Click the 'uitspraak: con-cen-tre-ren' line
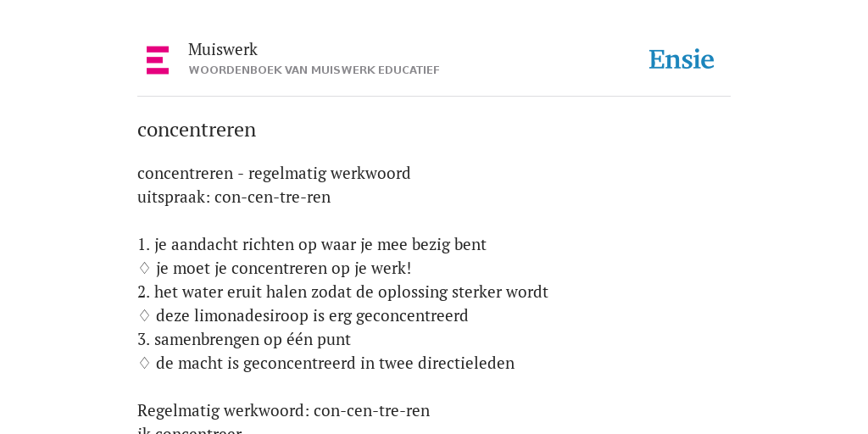 [234, 197]
